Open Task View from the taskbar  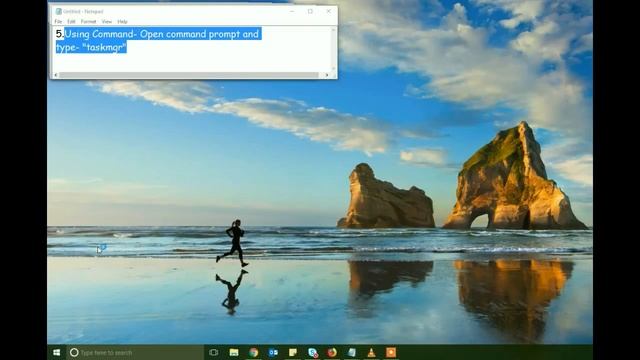pos(213,352)
